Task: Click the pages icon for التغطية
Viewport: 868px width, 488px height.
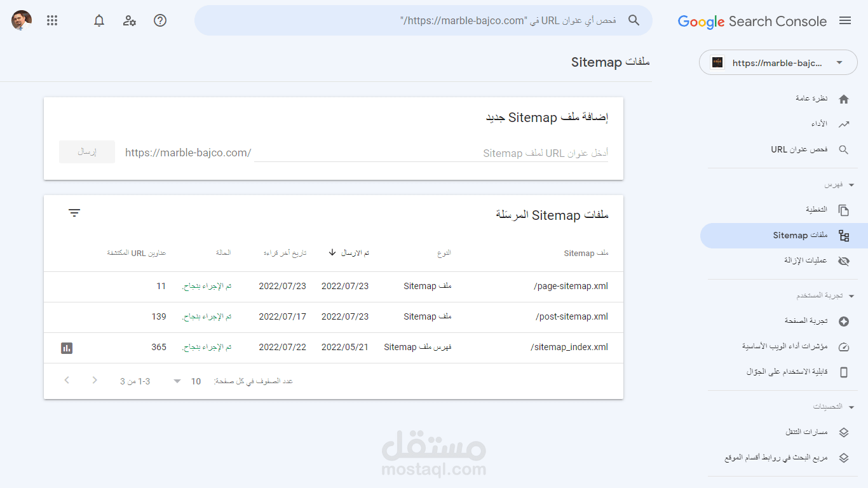Action: [x=844, y=210]
